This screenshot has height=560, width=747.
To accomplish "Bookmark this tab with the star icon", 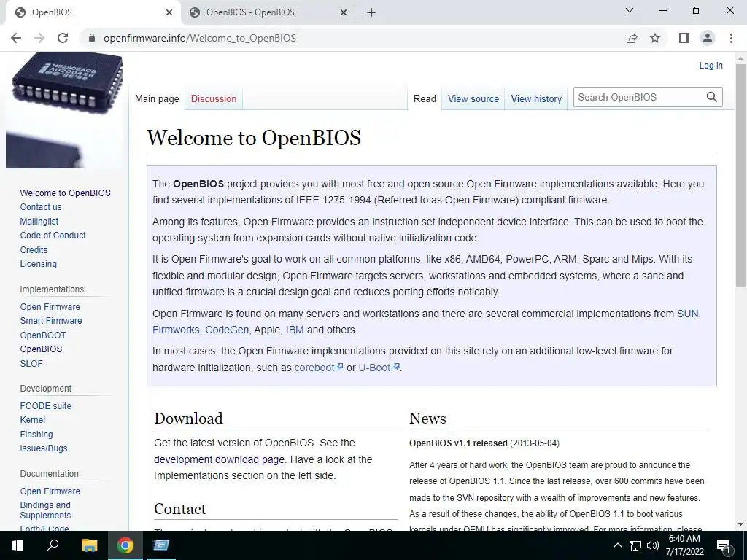I will click(x=655, y=38).
